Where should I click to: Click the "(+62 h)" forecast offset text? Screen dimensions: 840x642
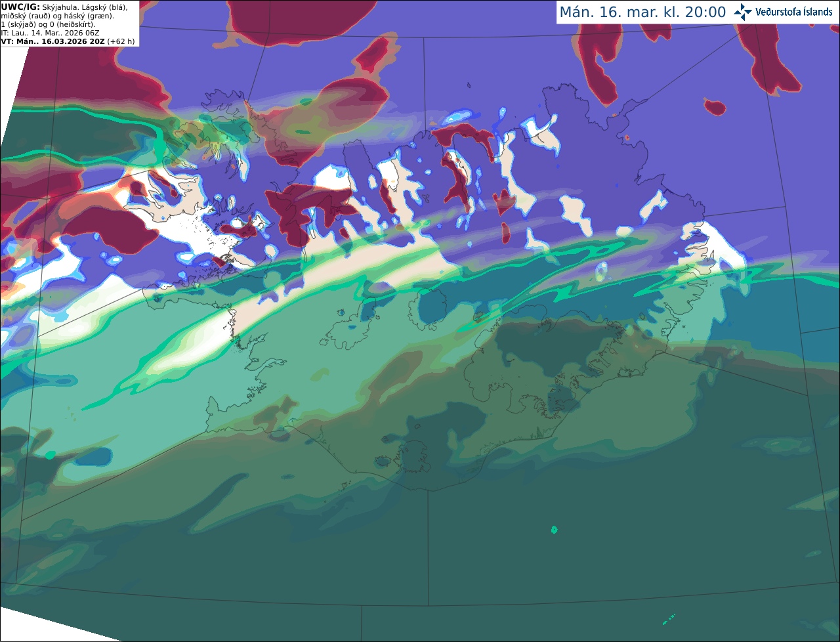pyautogui.click(x=121, y=41)
